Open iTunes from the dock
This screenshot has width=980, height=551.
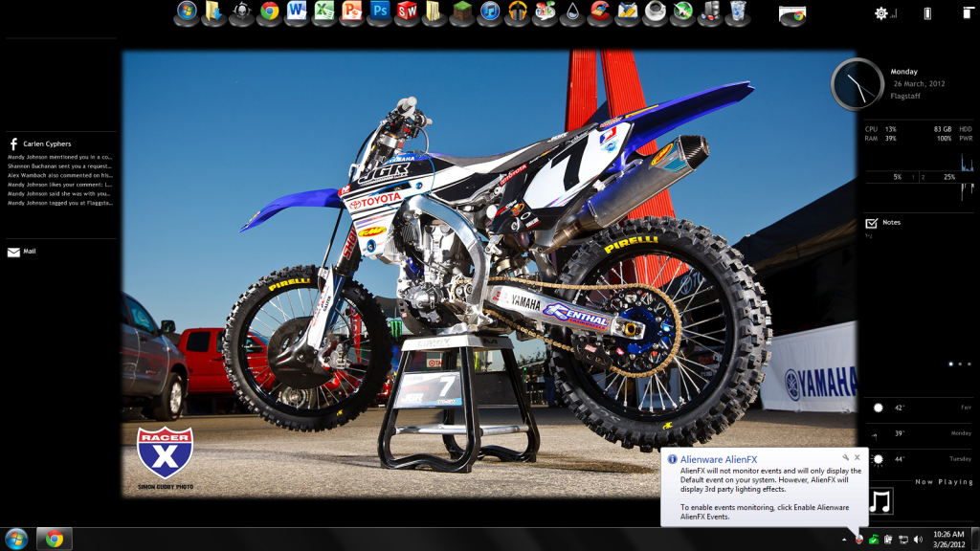pos(489,11)
